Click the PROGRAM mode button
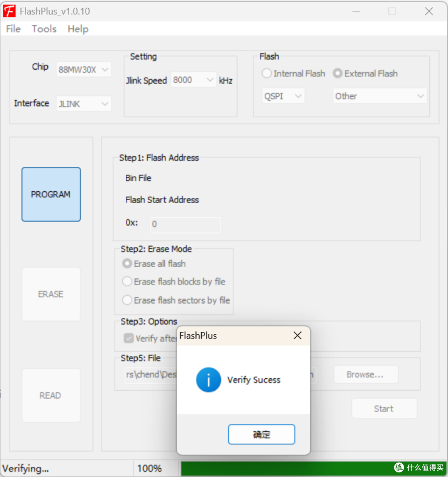The height and width of the screenshot is (477, 448). coord(51,194)
